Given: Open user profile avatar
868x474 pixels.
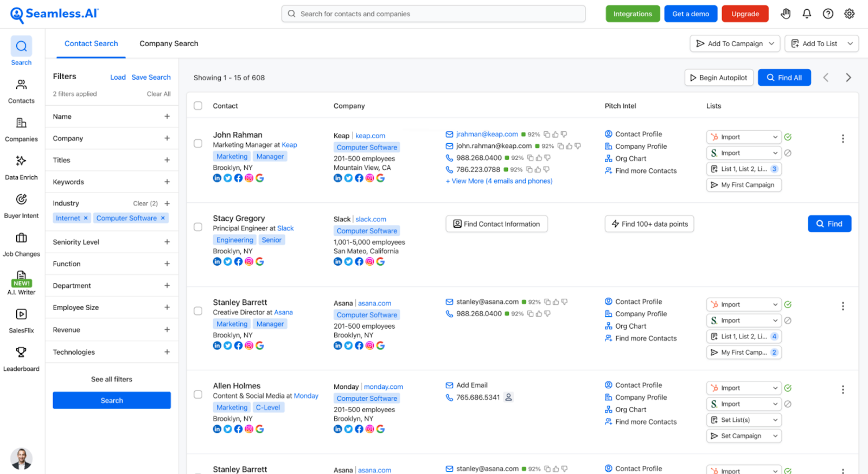Looking at the screenshot, I should pos(21,459).
